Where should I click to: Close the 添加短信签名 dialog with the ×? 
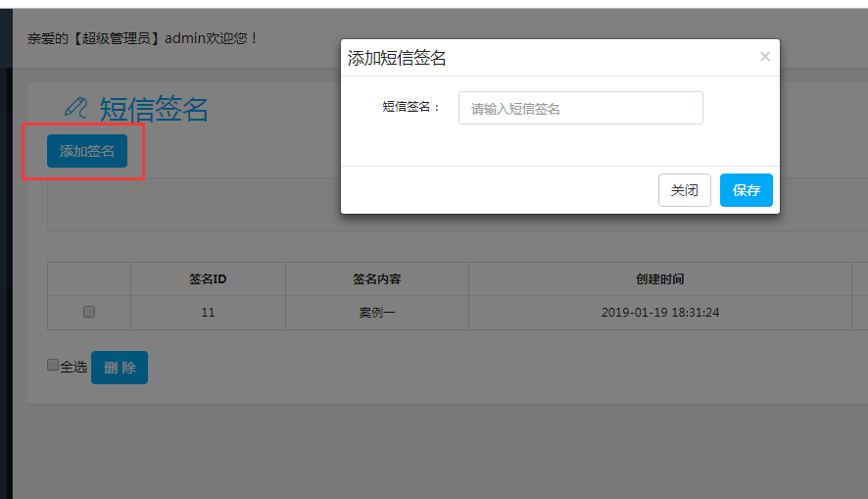764,57
